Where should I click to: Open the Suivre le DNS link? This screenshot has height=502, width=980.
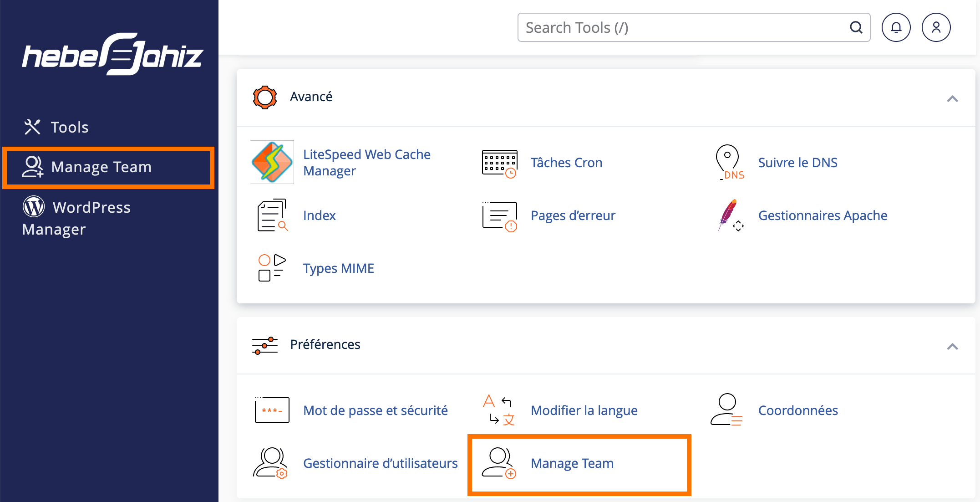click(x=797, y=163)
